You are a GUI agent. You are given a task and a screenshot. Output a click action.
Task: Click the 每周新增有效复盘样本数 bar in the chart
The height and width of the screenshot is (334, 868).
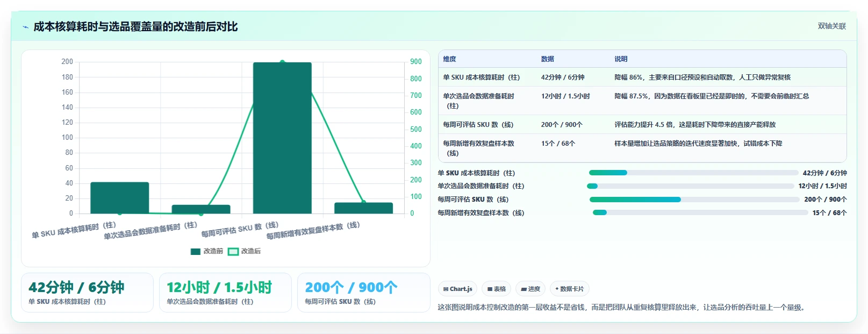363,208
